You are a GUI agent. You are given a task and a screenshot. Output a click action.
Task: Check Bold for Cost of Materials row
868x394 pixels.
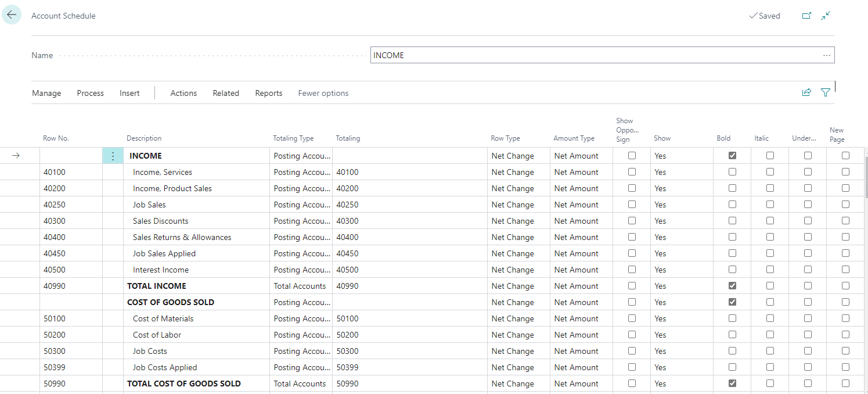click(732, 318)
